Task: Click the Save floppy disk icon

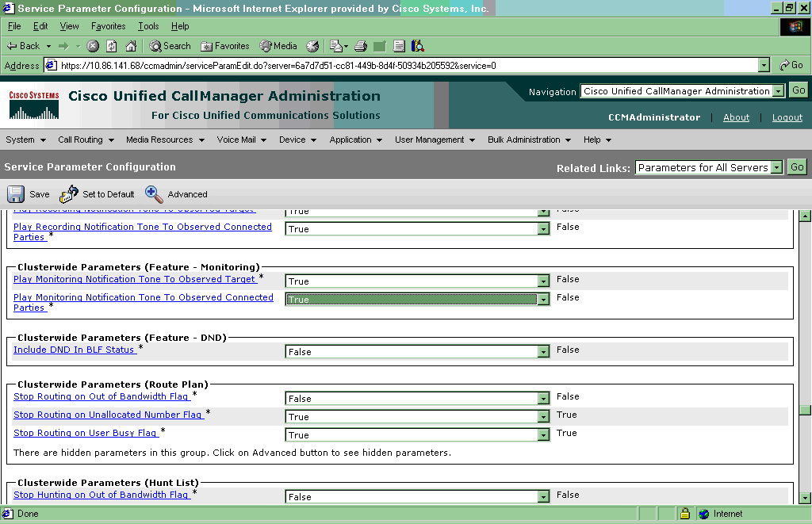Action: (16, 194)
